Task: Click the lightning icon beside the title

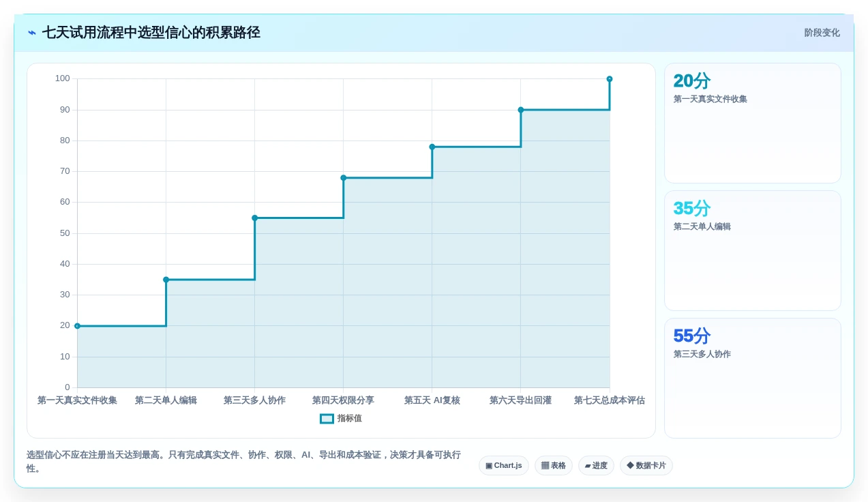Action: tap(32, 33)
